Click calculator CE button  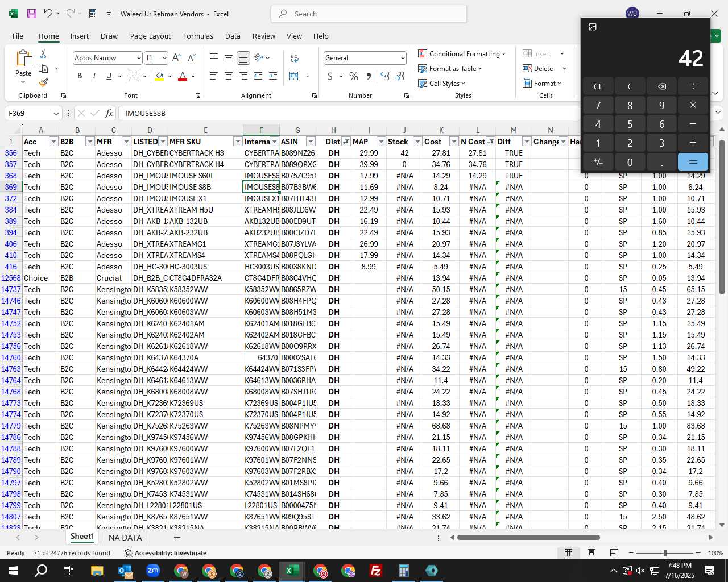click(598, 86)
